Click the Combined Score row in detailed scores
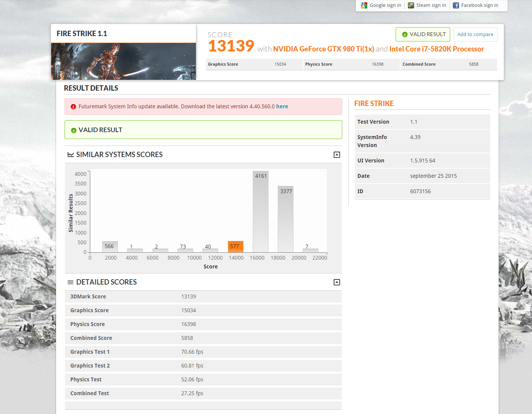The height and width of the screenshot is (414, 532). 203,338
